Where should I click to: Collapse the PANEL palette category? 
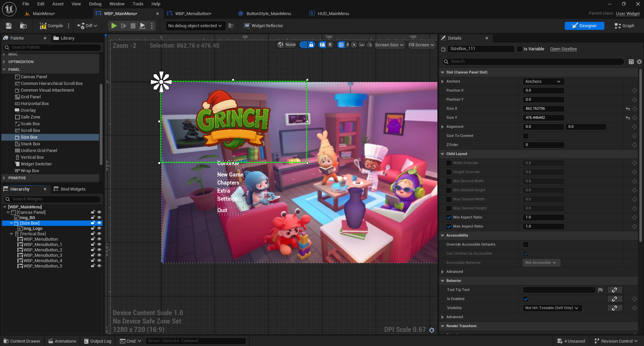tap(4, 69)
